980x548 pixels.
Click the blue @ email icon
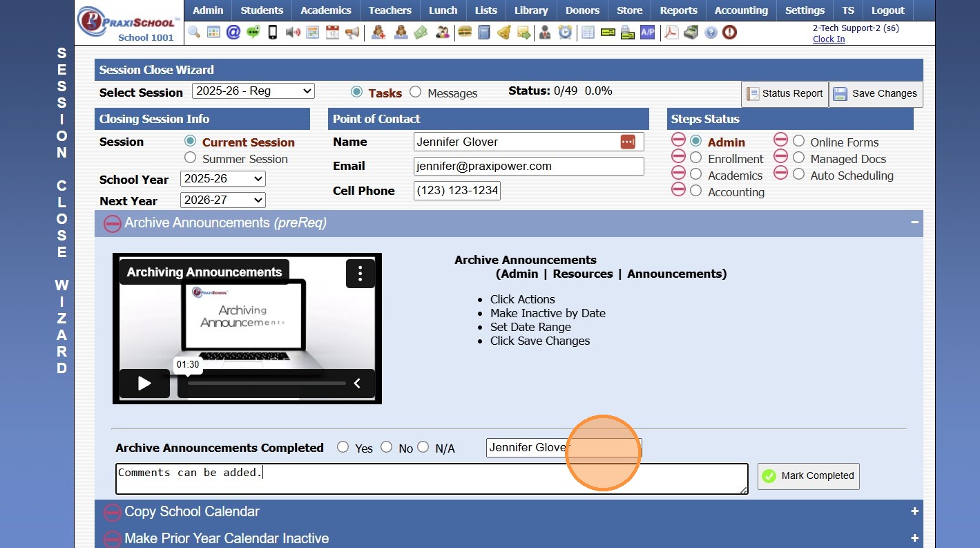pyautogui.click(x=233, y=32)
